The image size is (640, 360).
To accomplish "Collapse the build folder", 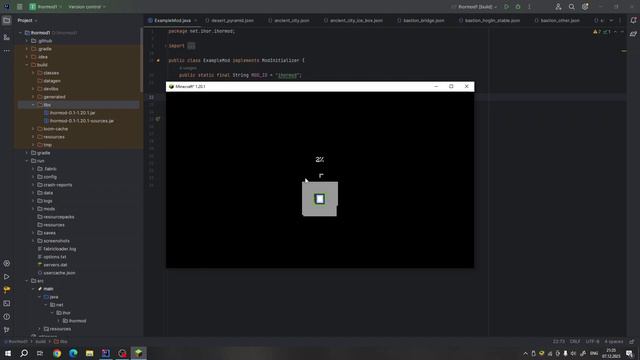I will [27, 65].
